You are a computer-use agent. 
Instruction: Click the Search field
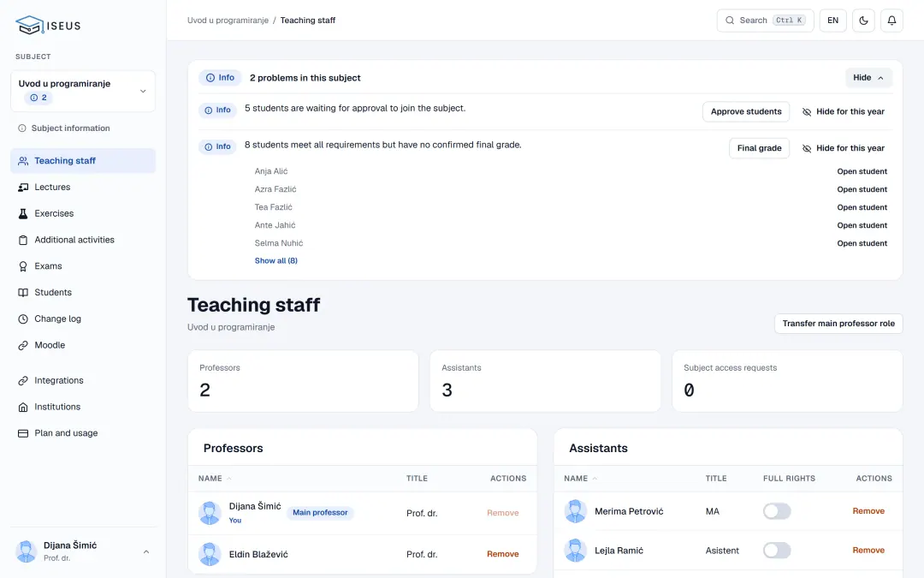click(x=765, y=21)
